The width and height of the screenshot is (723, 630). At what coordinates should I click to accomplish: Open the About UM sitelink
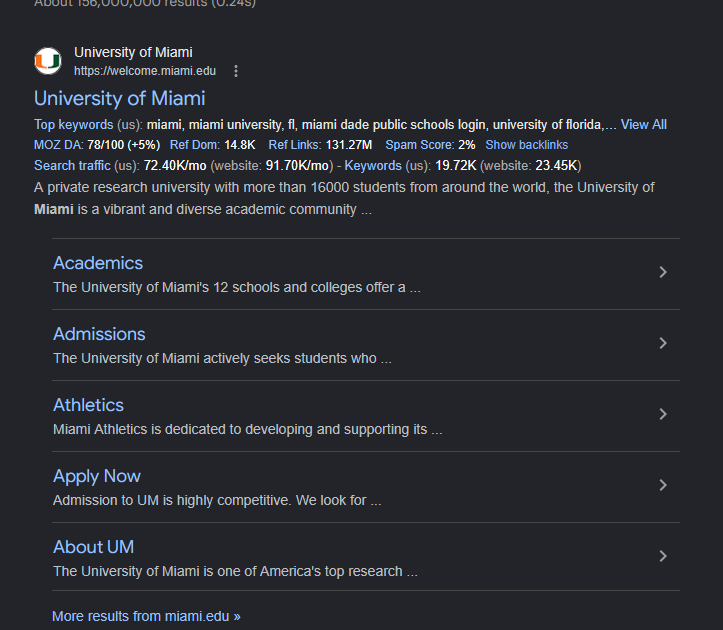pyautogui.click(x=94, y=547)
